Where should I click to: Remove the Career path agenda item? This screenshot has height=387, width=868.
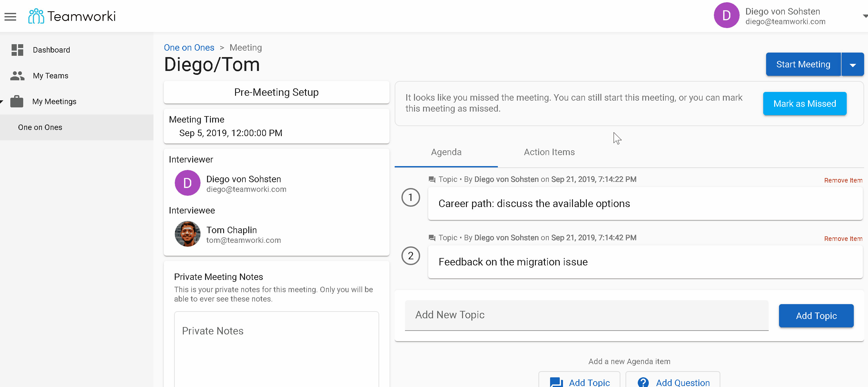click(x=843, y=180)
